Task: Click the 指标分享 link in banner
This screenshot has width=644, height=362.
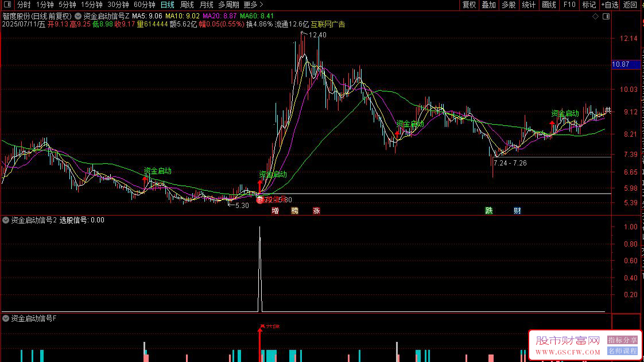Action: (623, 340)
